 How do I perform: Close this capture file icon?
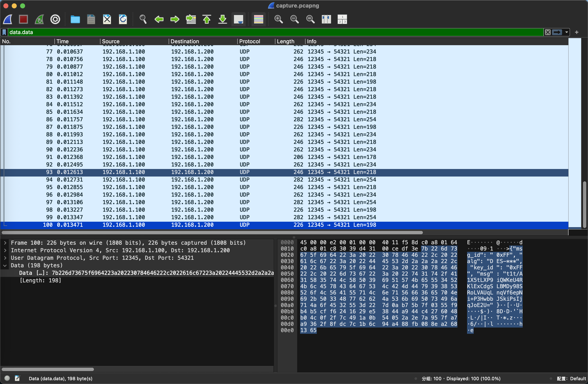click(x=107, y=19)
